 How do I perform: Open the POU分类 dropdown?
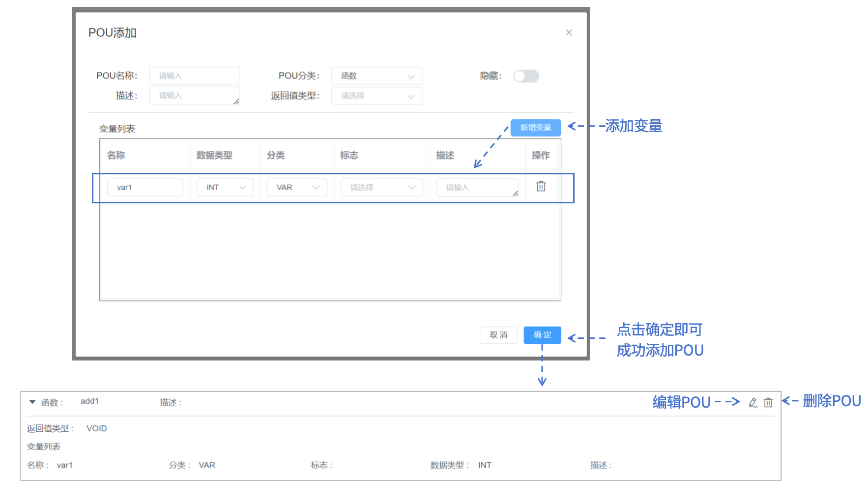pos(376,76)
